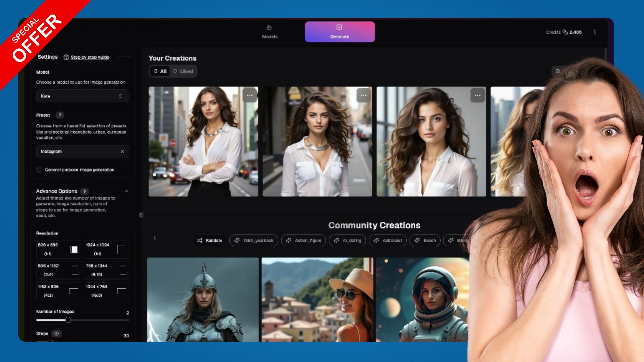The width and height of the screenshot is (644, 362).
Task: Select the 1024 x 1024 resolution
Action: click(x=106, y=249)
